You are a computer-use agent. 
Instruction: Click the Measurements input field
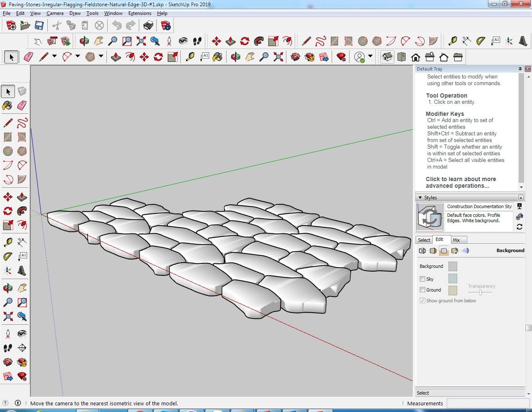(488, 403)
